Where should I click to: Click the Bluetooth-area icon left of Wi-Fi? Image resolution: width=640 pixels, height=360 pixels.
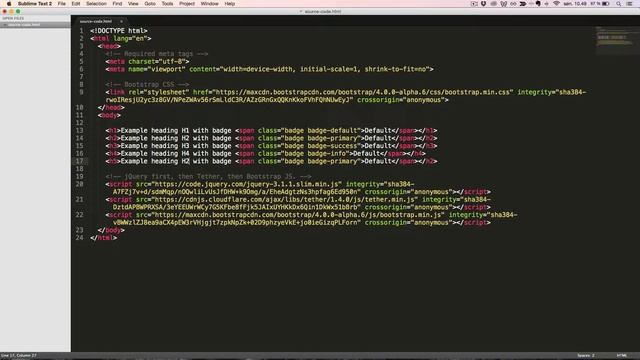coord(547,4)
